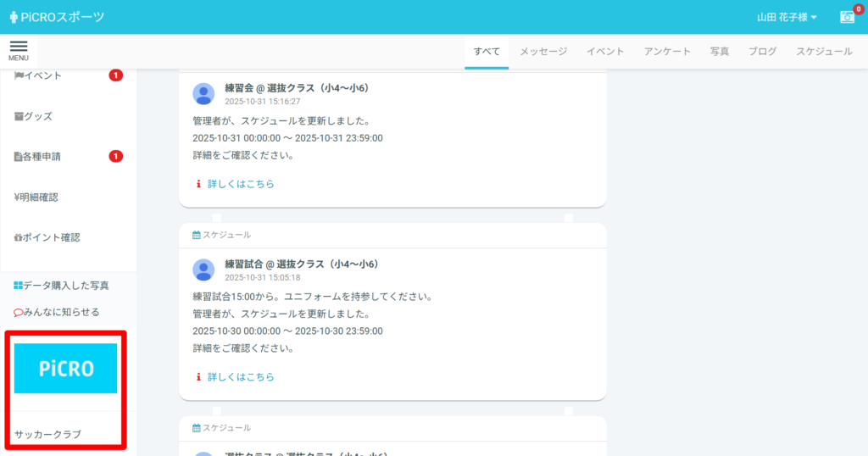Image resolution: width=868 pixels, height=456 pixels.
Task: Expand the 山田 花子様 account dropdown
Action: coord(787,17)
